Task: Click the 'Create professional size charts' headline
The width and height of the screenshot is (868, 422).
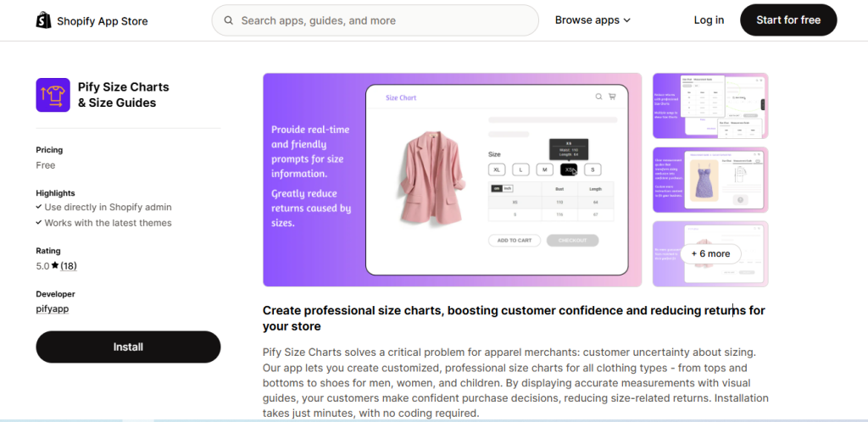Action: tap(514, 318)
